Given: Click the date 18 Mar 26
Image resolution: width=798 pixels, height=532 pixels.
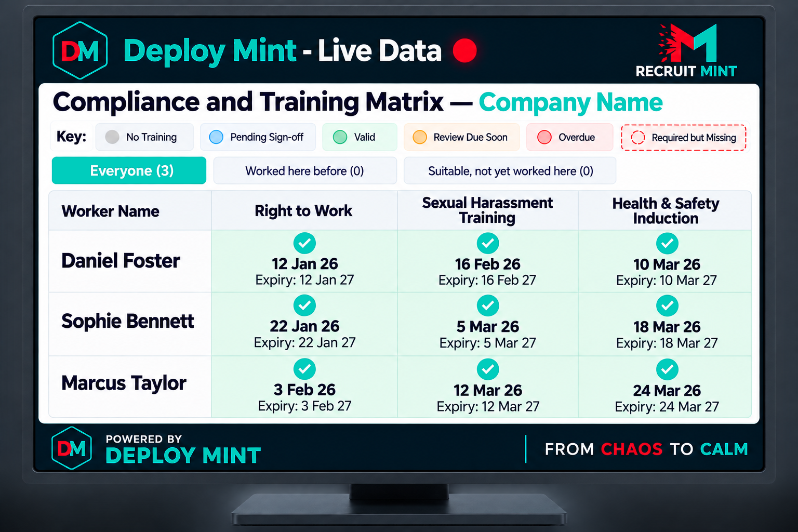Looking at the screenshot, I should (667, 327).
